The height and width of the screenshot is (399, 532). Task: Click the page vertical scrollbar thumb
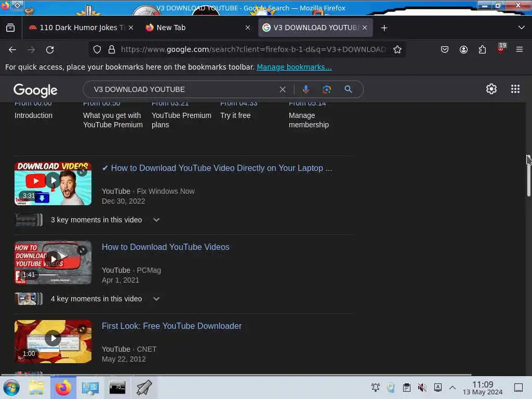528,176
